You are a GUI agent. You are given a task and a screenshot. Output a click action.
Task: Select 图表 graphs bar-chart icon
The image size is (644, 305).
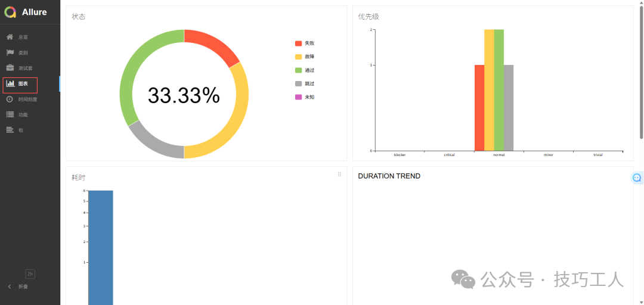pyautogui.click(x=10, y=83)
